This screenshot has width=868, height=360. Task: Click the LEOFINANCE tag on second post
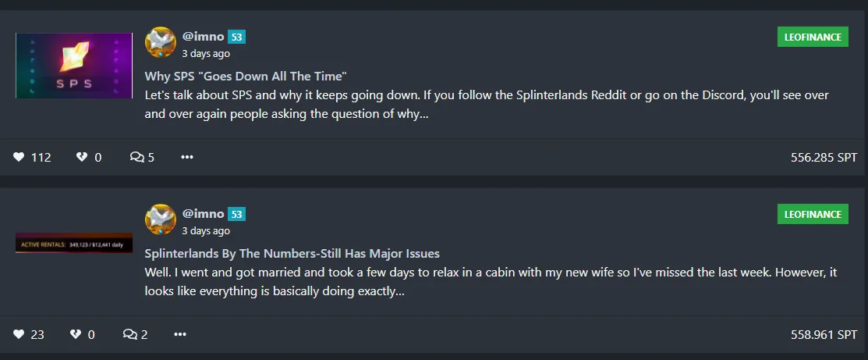tap(813, 214)
